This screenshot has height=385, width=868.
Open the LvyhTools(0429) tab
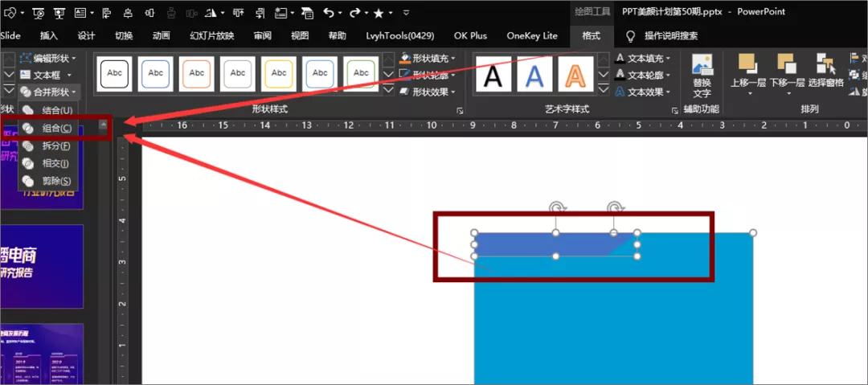pos(399,36)
